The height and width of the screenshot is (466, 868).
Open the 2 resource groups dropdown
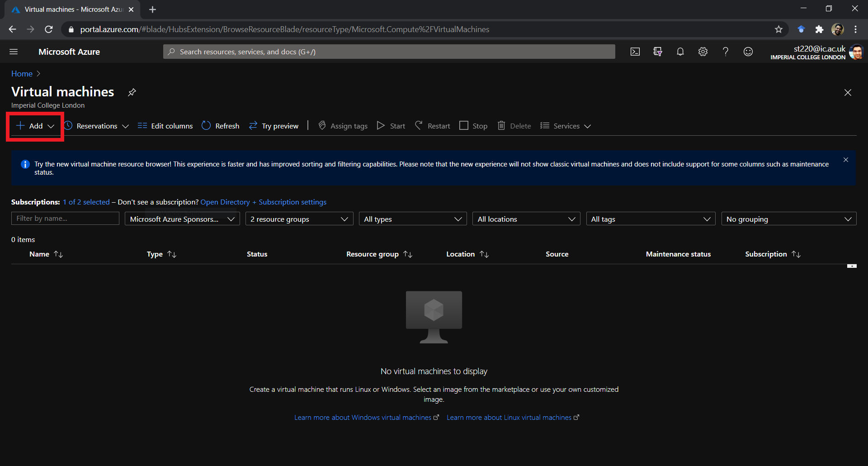click(x=299, y=219)
